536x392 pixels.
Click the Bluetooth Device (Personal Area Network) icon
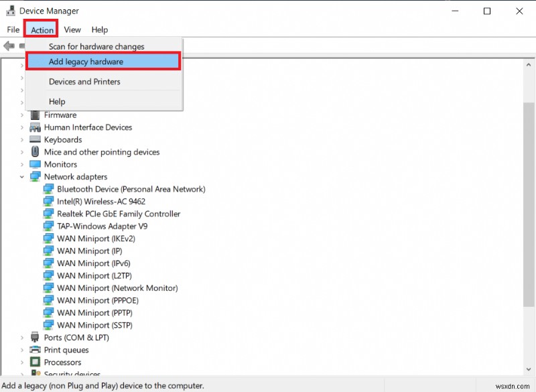click(x=48, y=189)
